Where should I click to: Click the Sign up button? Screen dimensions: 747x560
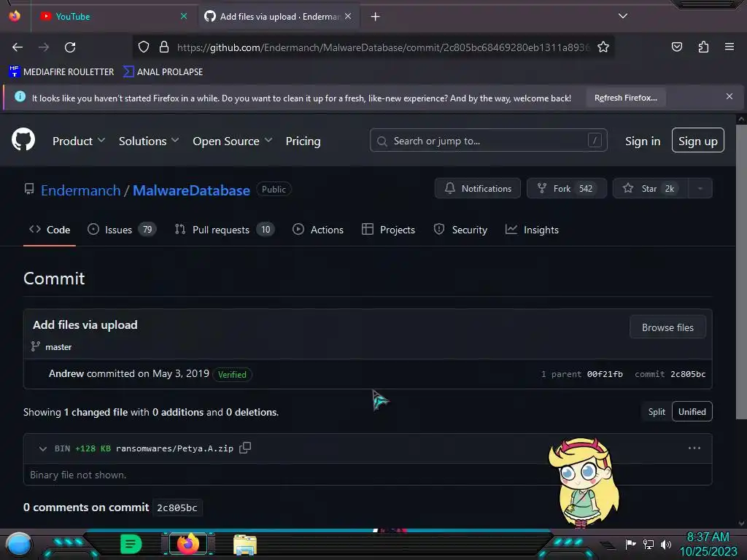pos(698,141)
